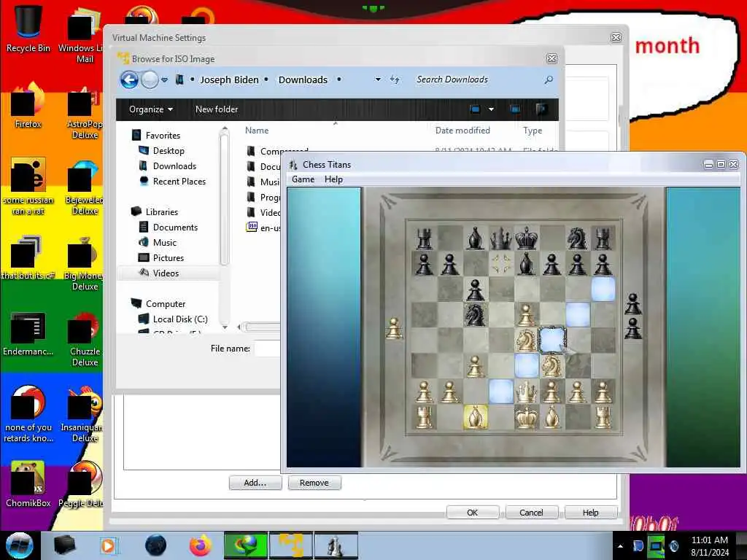Open the recent pages dropdown next to Forward
This screenshot has width=747, height=560.
[164, 79]
